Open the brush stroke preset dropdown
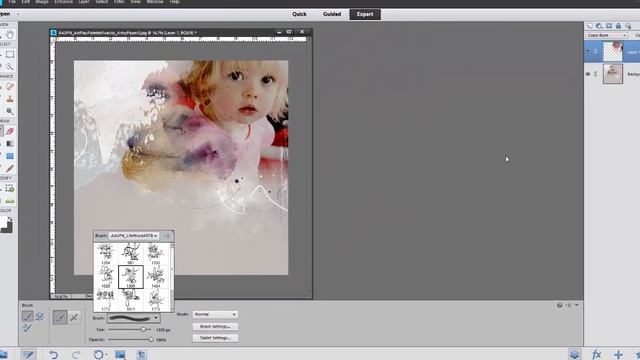This screenshot has height=360, width=640. click(x=133, y=318)
